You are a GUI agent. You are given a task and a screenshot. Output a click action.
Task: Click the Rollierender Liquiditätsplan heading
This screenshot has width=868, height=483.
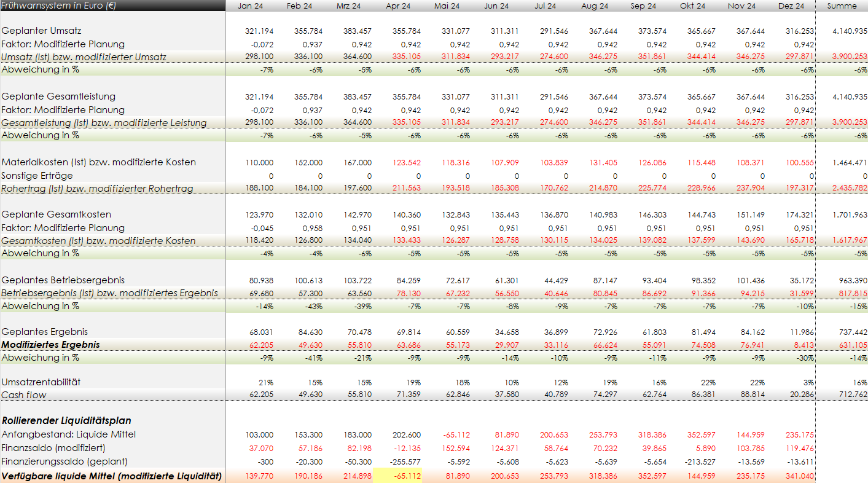tap(66, 421)
